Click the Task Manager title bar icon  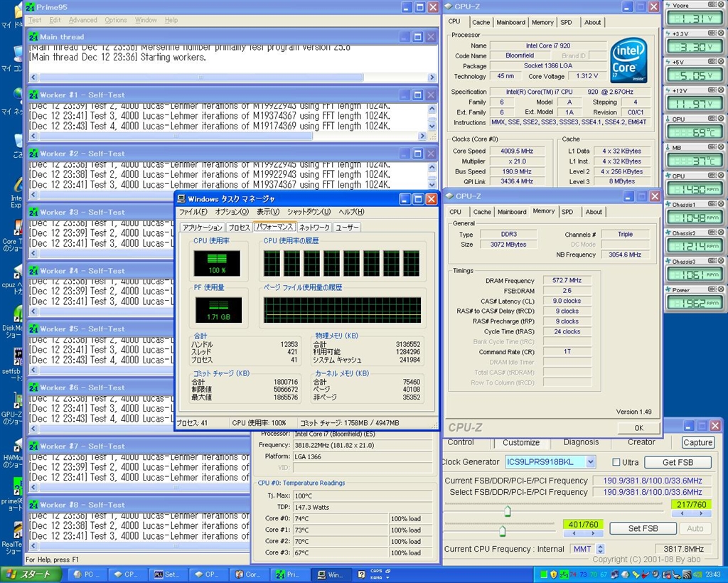[x=182, y=199]
